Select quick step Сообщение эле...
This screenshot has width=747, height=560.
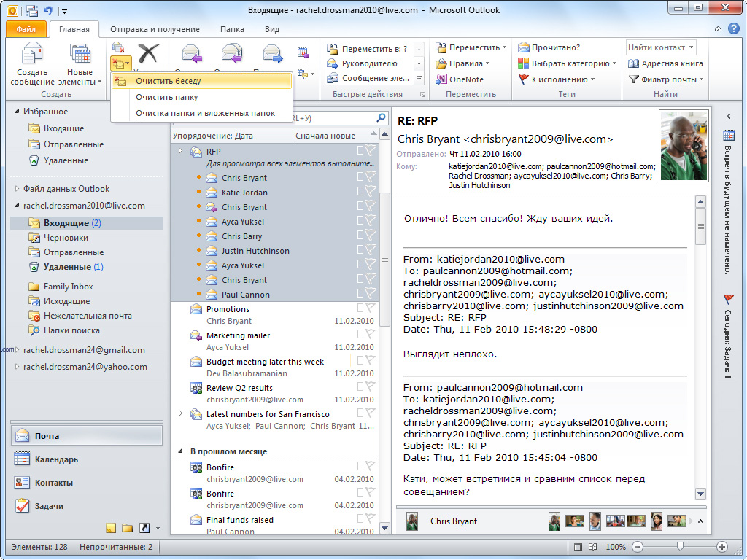click(x=369, y=78)
